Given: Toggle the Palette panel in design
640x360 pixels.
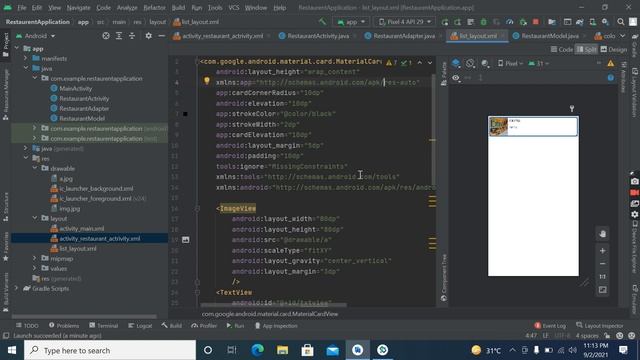Looking at the screenshot, I should [x=444, y=73].
